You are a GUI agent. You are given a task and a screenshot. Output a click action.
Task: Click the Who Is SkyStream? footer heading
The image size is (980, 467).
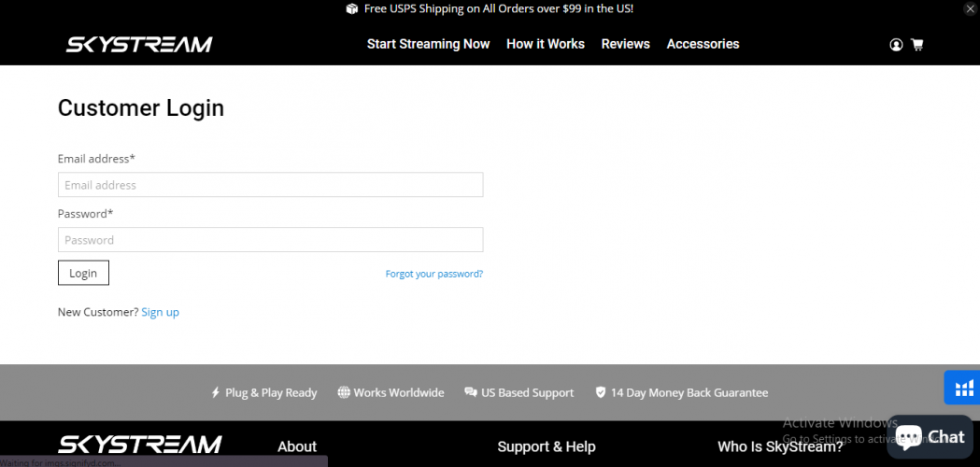780,447
